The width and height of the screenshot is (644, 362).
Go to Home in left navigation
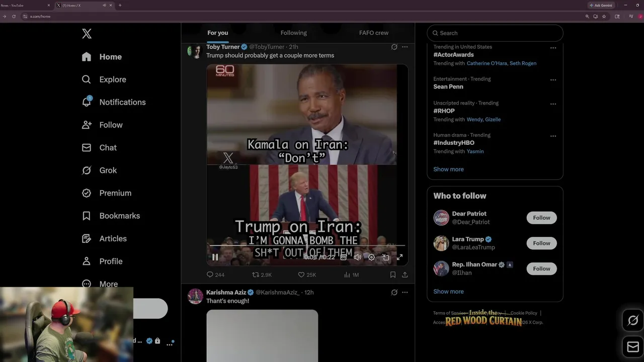[x=102, y=57]
